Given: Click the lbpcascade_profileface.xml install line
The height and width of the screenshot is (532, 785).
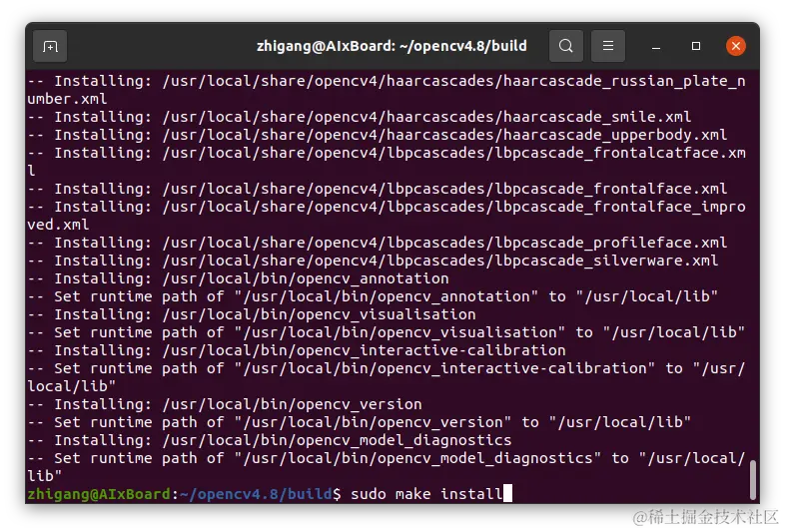Looking at the screenshot, I should pos(377,243).
